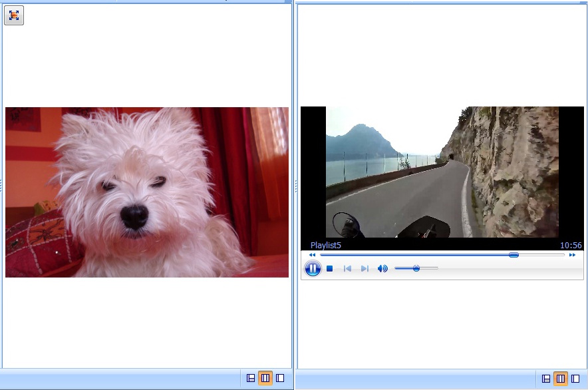Image resolution: width=588 pixels, height=390 pixels.
Task: Click the fast-forward arrows on the seek bar
Action: (572, 255)
